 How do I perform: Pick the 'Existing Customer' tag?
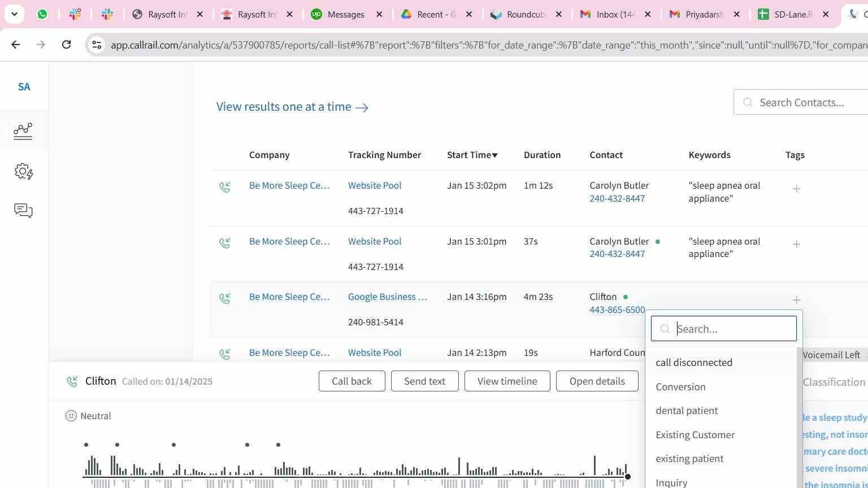695,435
